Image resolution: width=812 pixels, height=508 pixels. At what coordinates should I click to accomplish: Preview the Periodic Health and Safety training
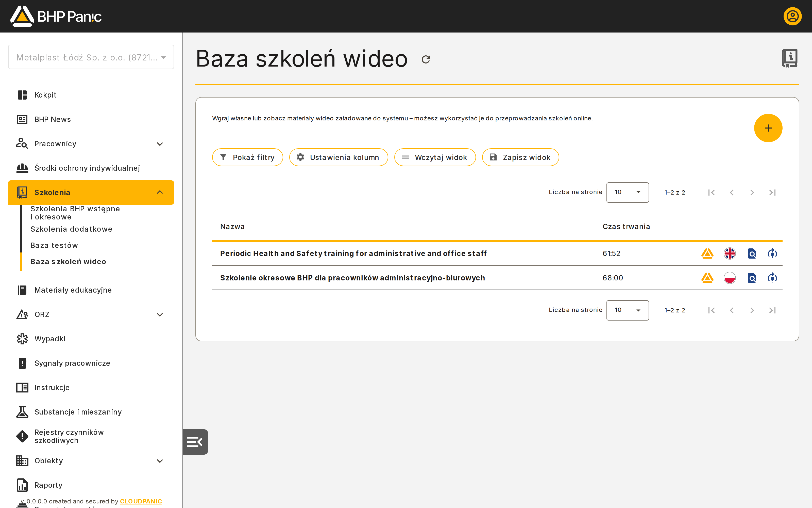752,253
